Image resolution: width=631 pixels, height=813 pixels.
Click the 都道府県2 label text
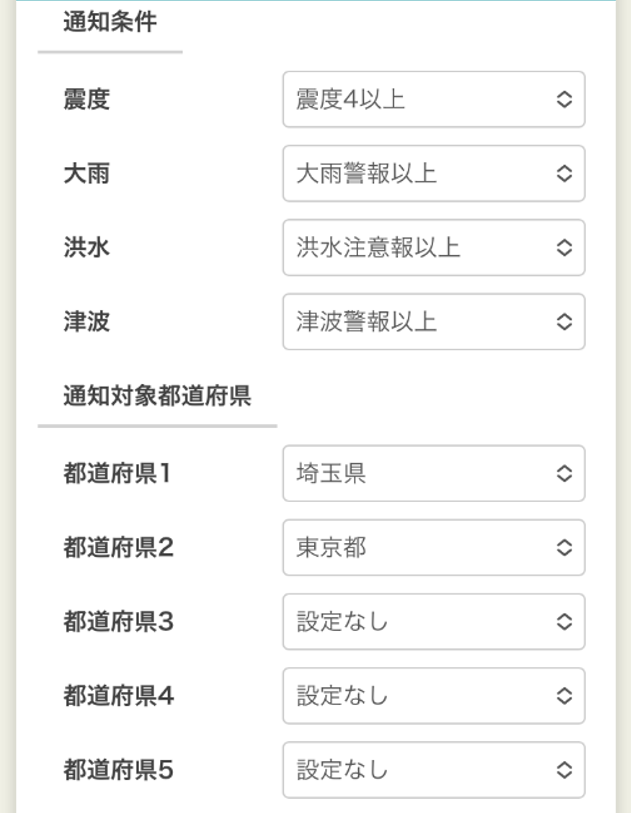[x=118, y=547]
